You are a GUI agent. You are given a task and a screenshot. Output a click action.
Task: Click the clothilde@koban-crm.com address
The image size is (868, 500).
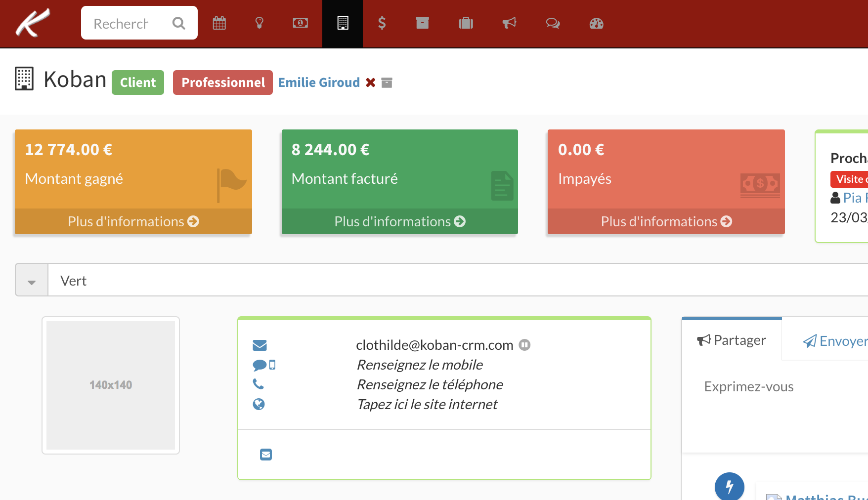click(434, 345)
